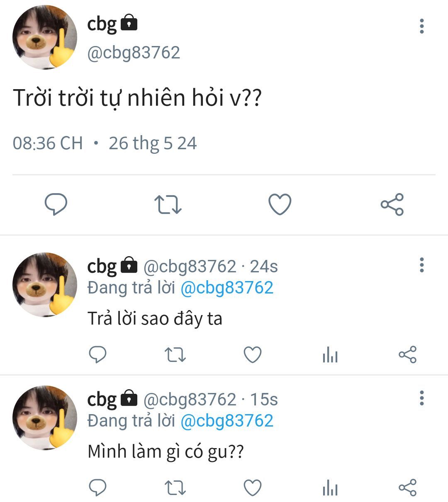Like 'Mình làm gì có gu??' tweet
The image size is (448, 502).
[x=253, y=488]
